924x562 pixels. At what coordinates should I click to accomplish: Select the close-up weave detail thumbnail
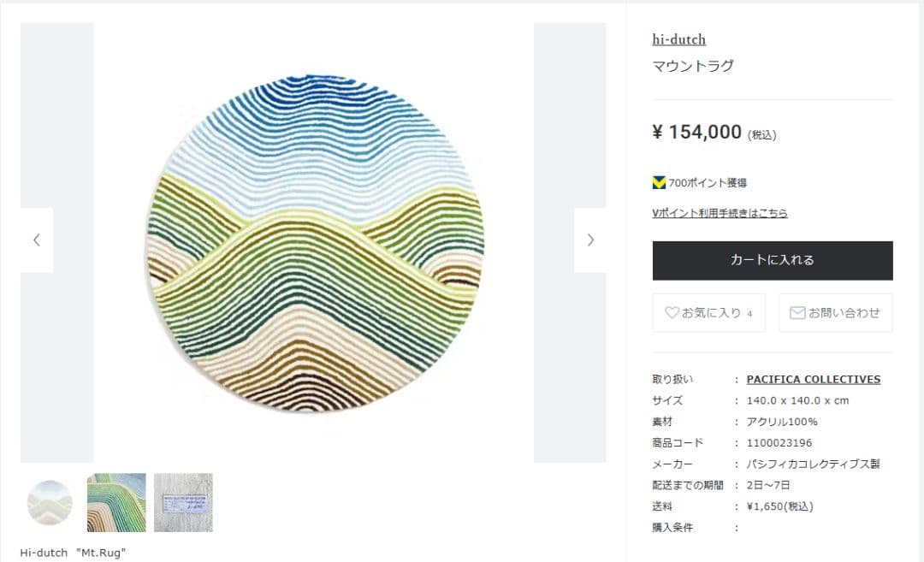tap(115, 502)
